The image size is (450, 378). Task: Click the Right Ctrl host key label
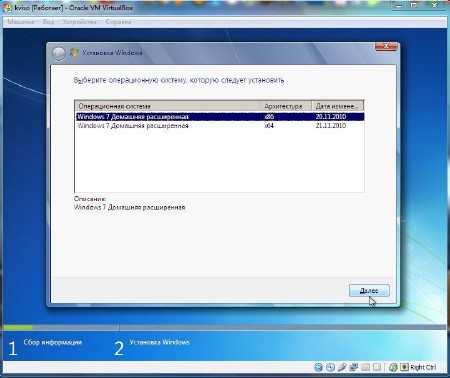423,367
